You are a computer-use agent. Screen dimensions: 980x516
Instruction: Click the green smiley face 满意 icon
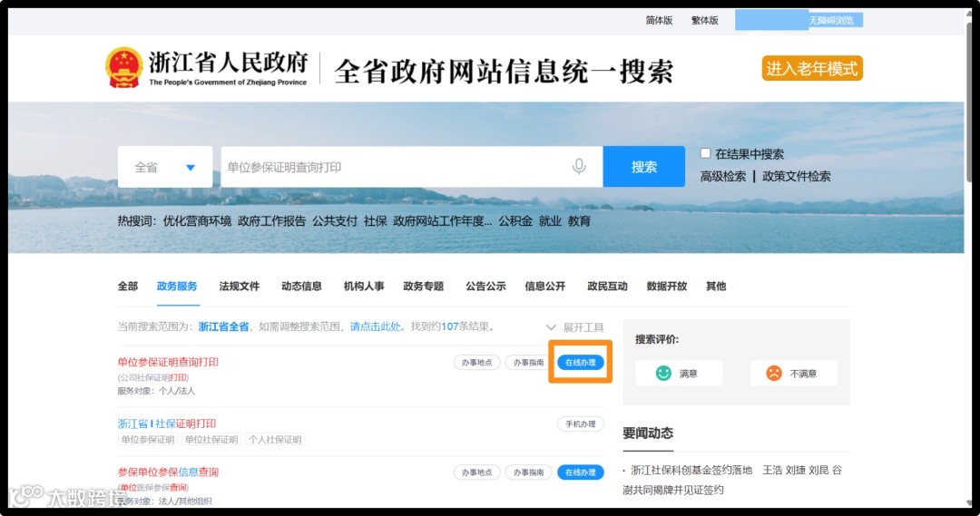pos(663,373)
